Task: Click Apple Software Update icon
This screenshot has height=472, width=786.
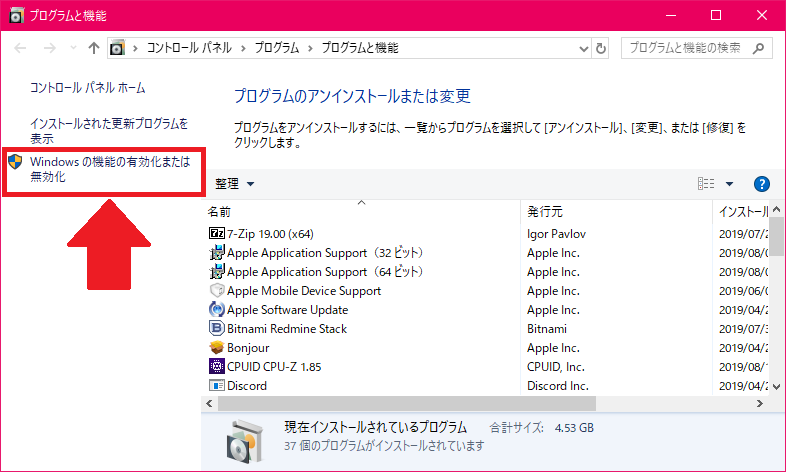Action: tap(217, 310)
